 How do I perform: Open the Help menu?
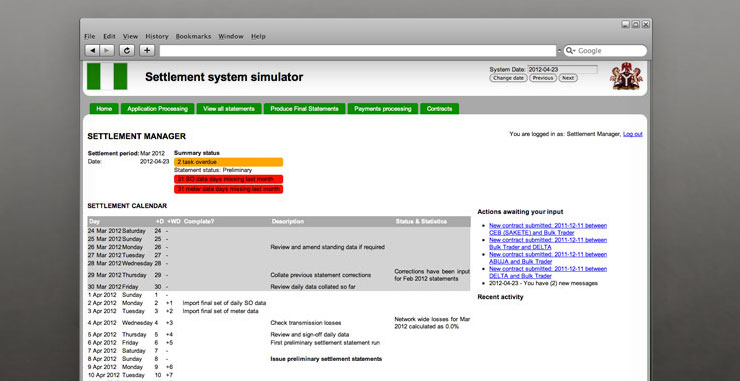click(x=258, y=36)
